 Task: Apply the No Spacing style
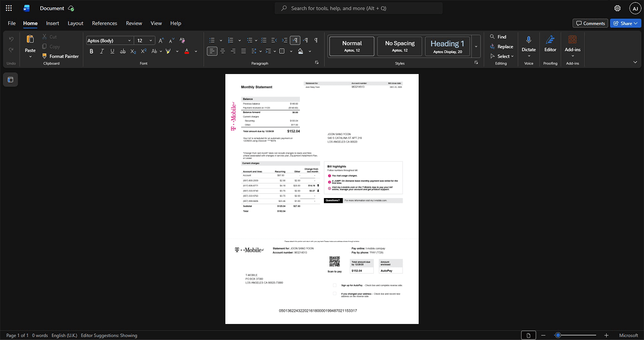click(400, 46)
